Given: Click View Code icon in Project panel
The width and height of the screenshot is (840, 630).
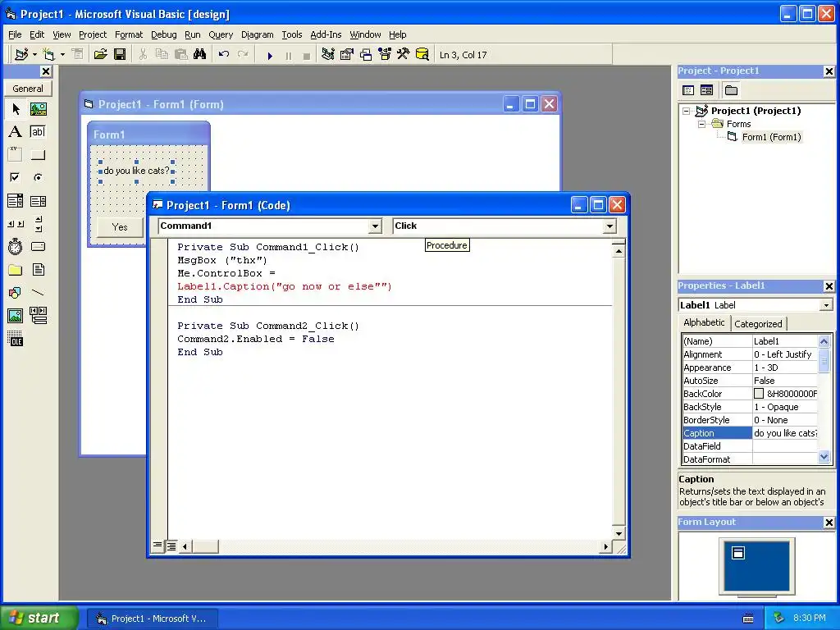Looking at the screenshot, I should pos(688,90).
